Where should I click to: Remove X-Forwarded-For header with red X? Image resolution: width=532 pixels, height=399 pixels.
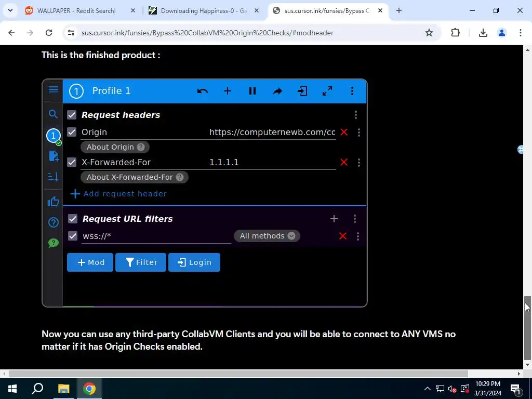point(344,163)
